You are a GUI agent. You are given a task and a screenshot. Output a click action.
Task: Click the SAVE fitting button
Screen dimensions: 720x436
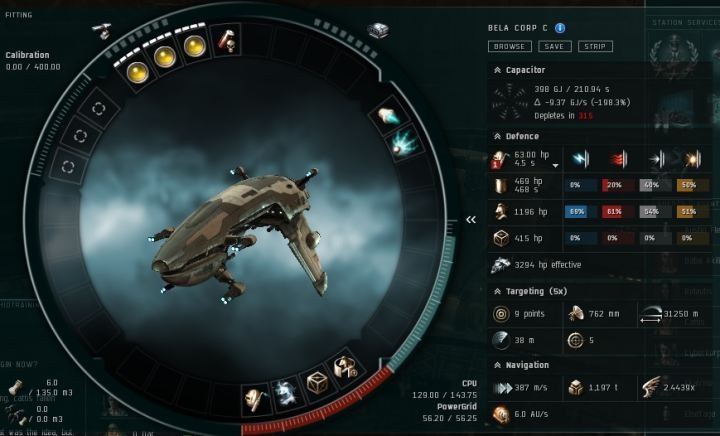click(554, 46)
